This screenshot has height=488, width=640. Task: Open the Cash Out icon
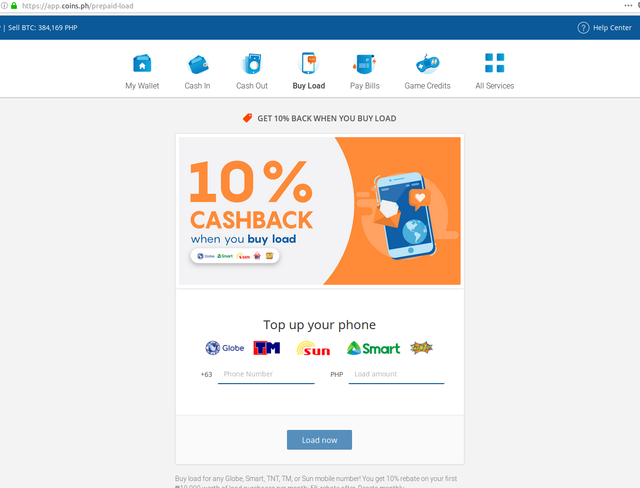click(x=251, y=64)
